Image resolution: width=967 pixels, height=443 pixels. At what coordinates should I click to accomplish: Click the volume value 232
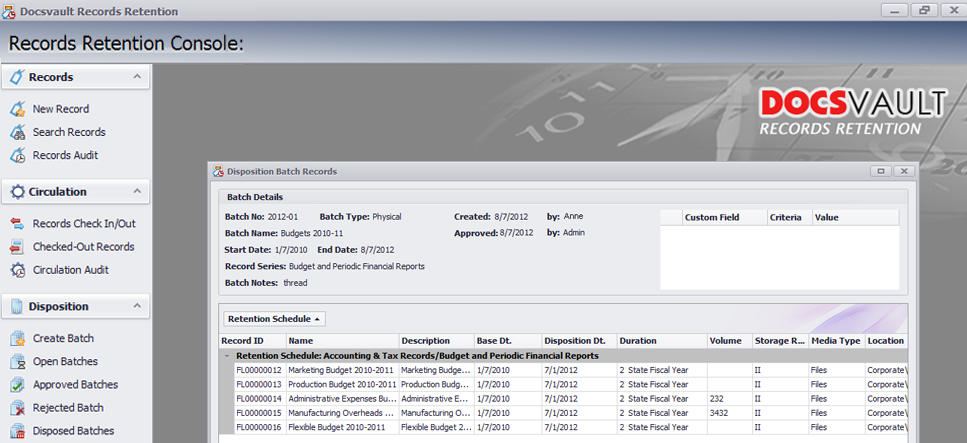pyautogui.click(x=717, y=399)
